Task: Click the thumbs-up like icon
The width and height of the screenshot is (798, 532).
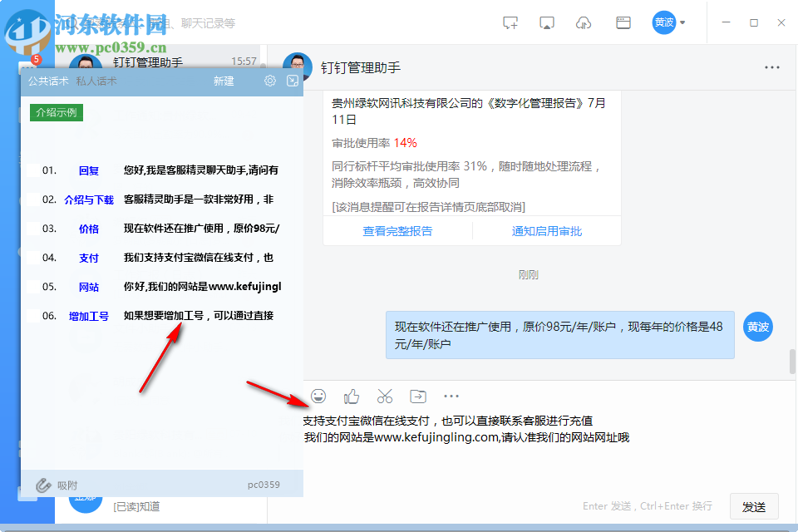Action: (351, 396)
